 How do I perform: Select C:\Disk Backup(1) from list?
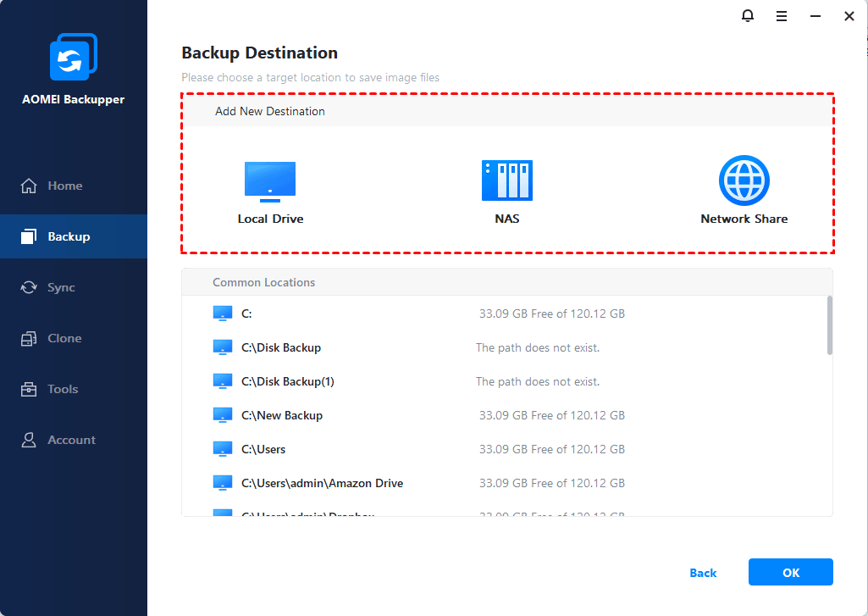click(287, 381)
